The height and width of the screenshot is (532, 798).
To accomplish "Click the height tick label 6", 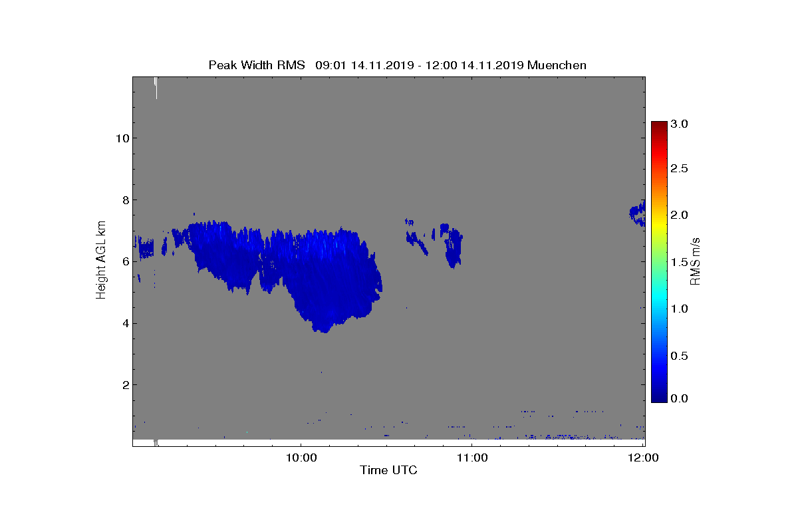I will (x=124, y=261).
